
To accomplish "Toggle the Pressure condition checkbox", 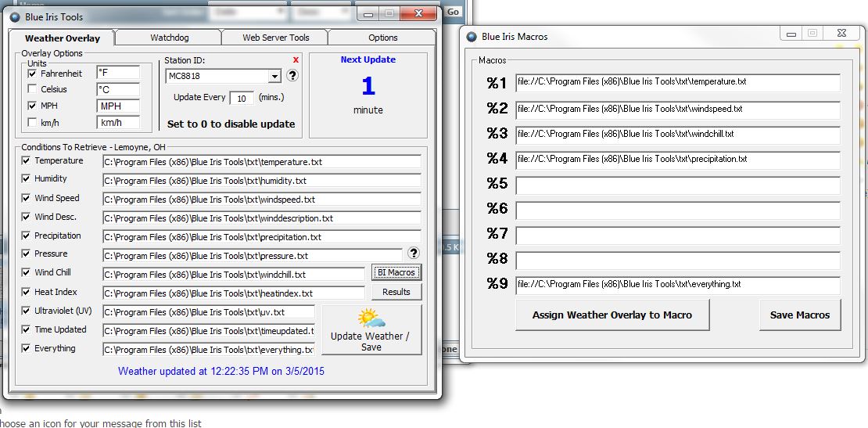I will (26, 254).
